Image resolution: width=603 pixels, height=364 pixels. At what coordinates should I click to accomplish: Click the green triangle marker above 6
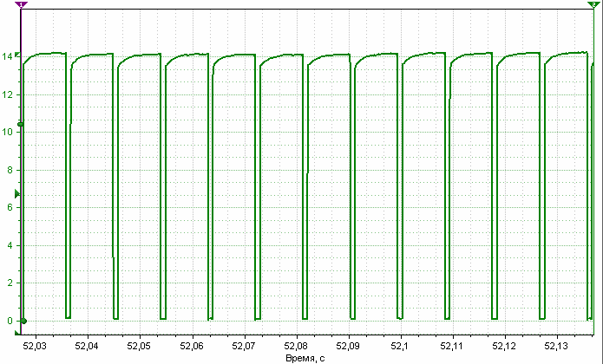17,193
